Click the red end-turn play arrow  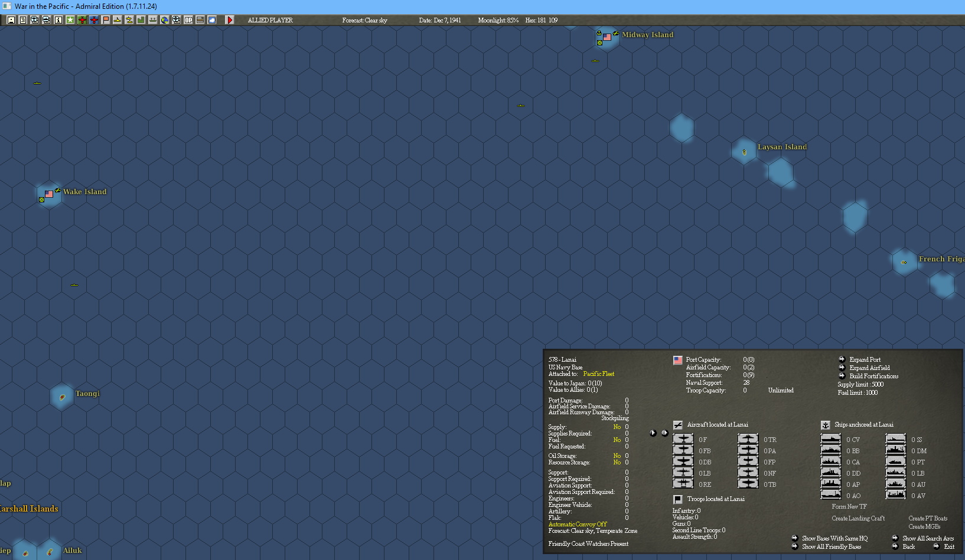point(230,20)
